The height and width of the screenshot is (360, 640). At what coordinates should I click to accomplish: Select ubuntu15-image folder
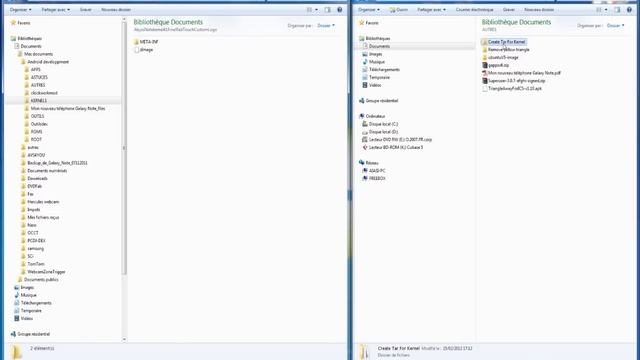tap(500, 57)
